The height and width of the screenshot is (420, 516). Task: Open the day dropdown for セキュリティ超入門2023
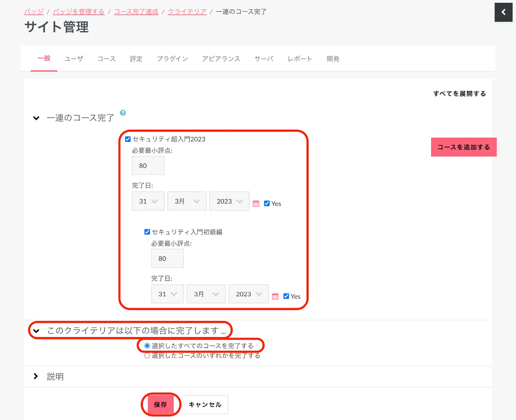click(148, 201)
